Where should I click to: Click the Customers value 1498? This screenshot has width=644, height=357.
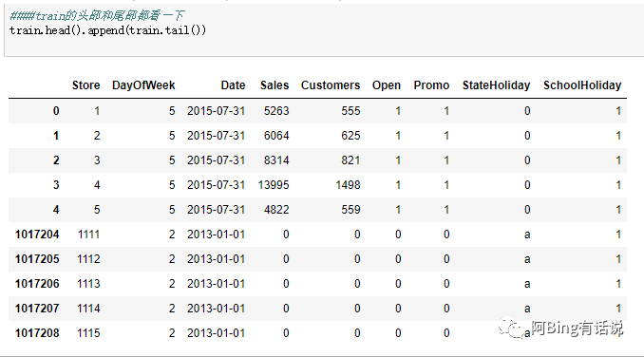tap(348, 185)
